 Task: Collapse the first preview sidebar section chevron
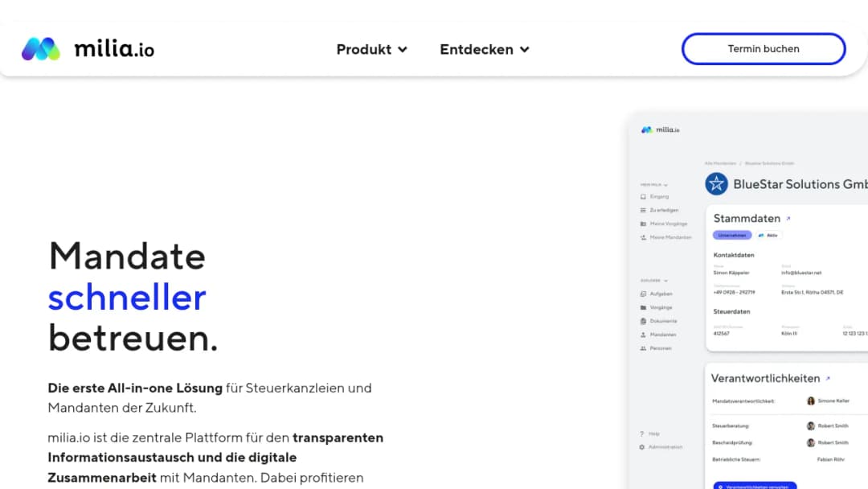tap(666, 185)
